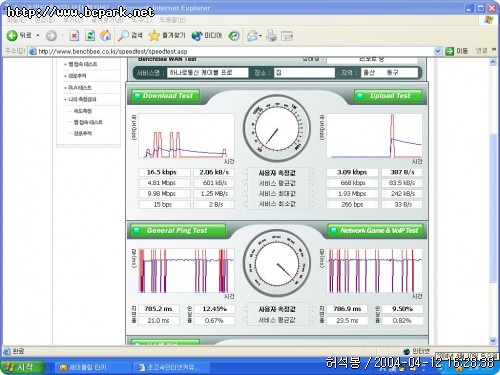Click the download speed graph
The image size is (500, 375).
point(187,136)
